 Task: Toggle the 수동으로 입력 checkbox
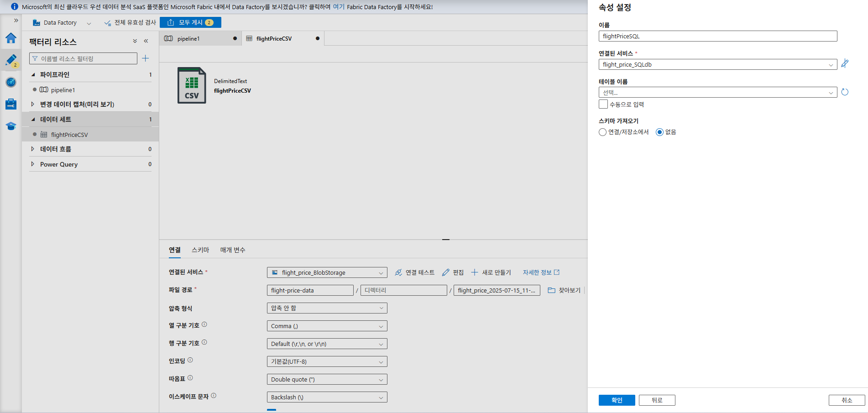point(603,105)
